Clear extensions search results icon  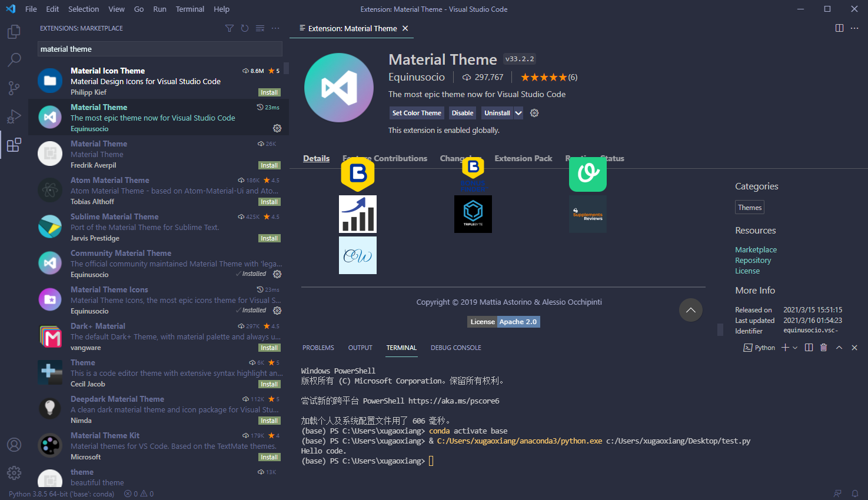point(260,28)
